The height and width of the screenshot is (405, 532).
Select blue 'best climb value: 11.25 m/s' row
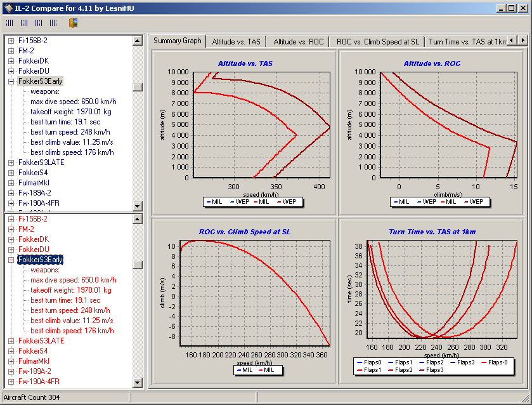72,142
